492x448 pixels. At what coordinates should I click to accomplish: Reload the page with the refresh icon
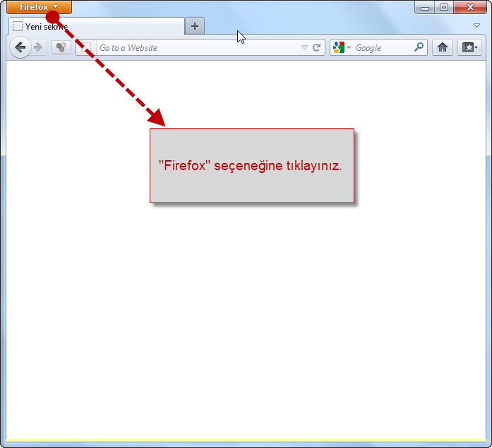[317, 48]
